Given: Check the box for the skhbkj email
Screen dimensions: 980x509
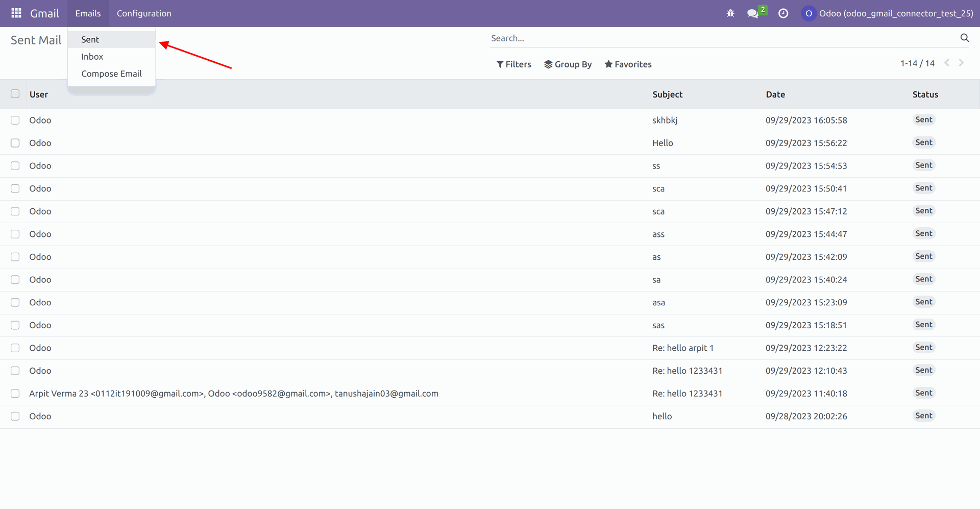Looking at the screenshot, I should point(15,120).
